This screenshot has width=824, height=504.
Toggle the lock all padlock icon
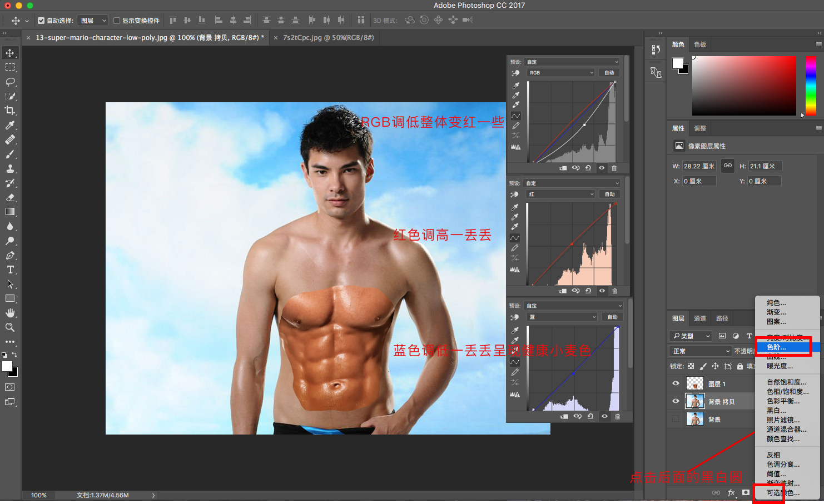[x=740, y=366]
